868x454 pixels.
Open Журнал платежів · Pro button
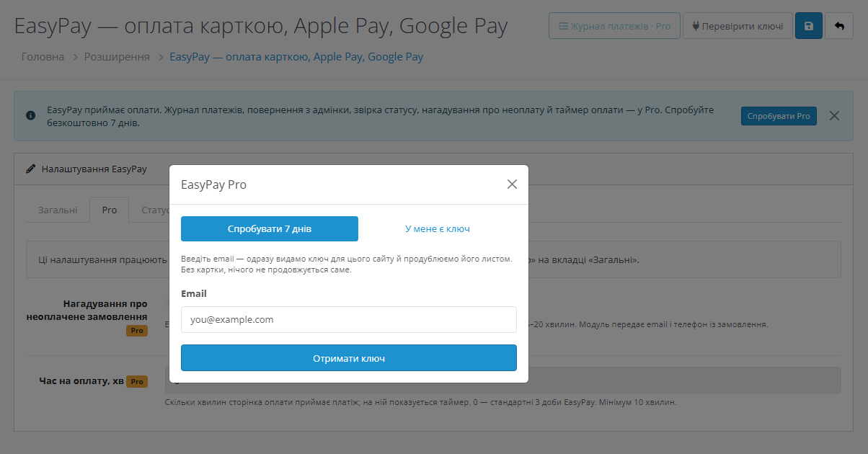click(614, 26)
